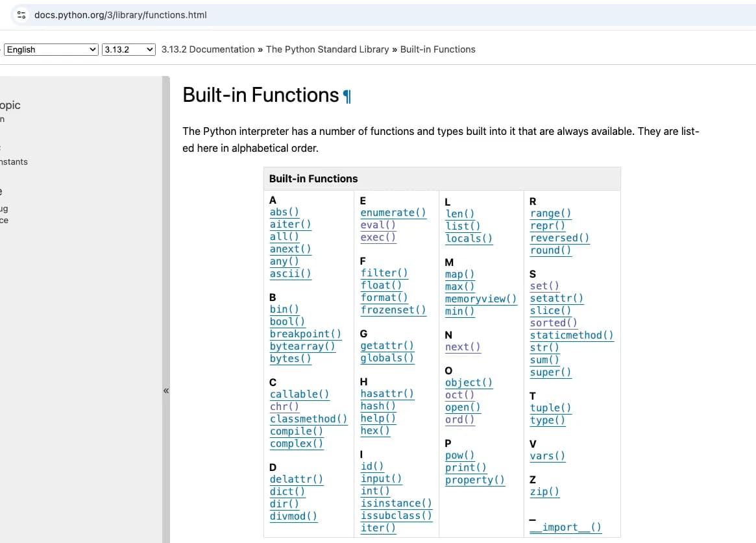756x543 pixels.
Task: Open the round() function link
Action: [550, 250]
